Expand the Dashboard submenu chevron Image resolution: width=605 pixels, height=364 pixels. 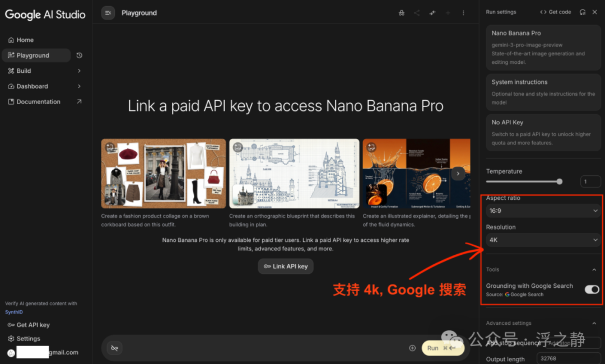(79, 86)
